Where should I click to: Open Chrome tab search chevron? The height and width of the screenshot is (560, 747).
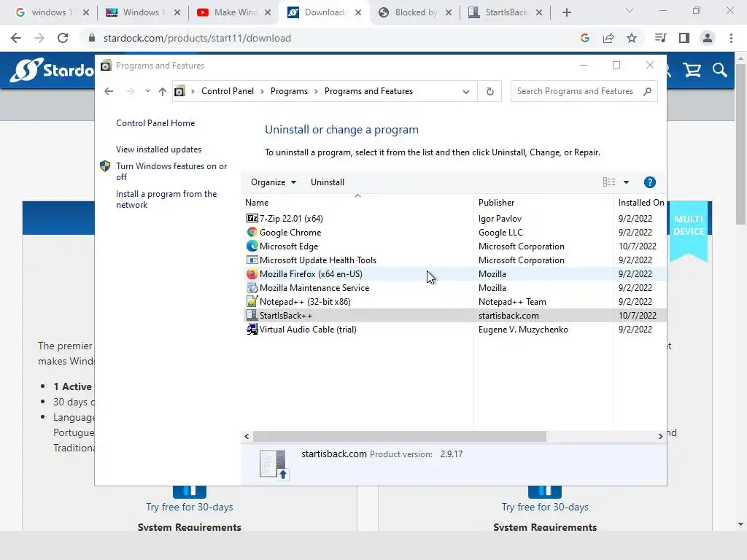(629, 11)
